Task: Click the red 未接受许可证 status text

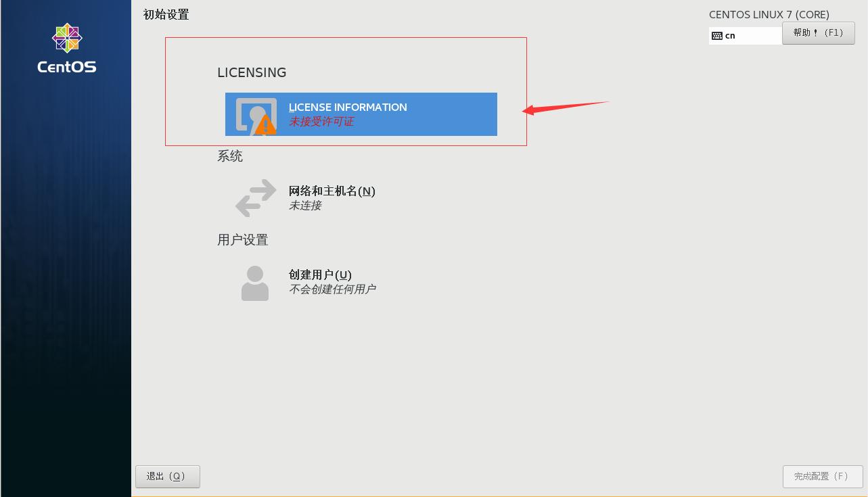Action: click(321, 122)
